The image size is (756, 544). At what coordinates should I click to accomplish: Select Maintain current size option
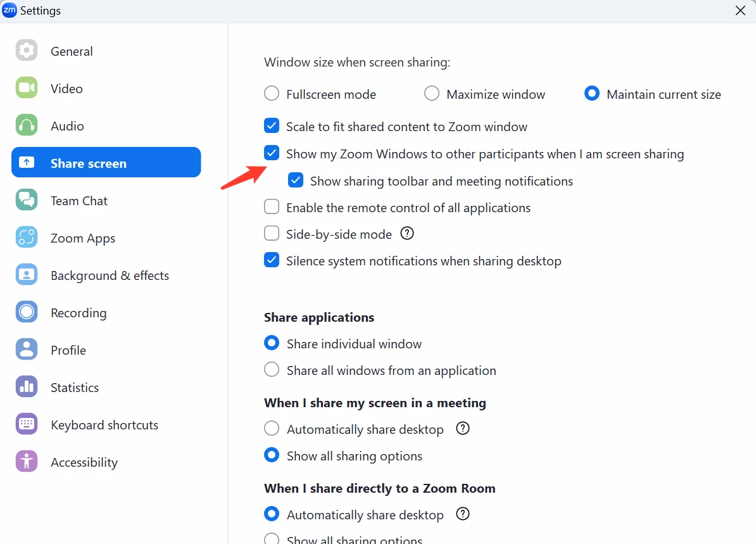[x=591, y=93]
